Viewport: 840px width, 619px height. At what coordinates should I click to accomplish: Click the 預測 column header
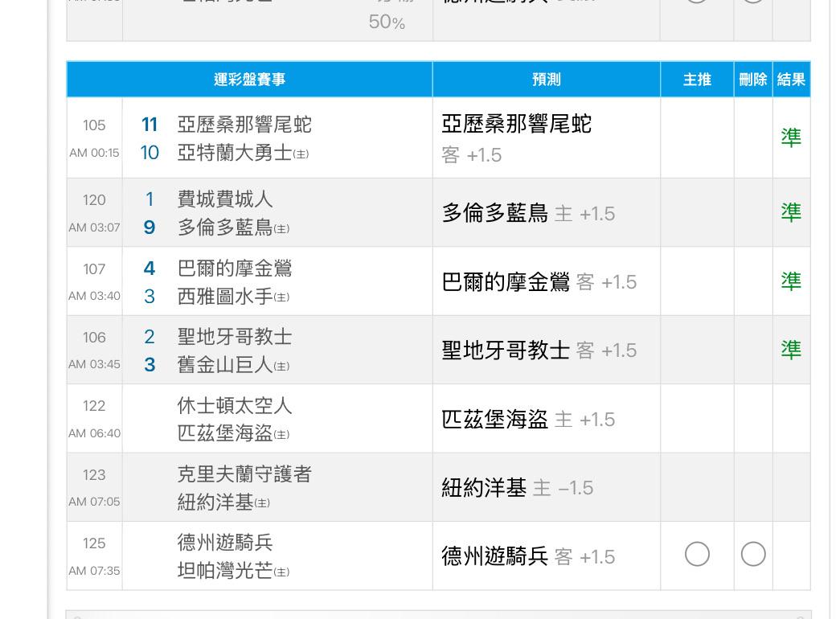547,80
